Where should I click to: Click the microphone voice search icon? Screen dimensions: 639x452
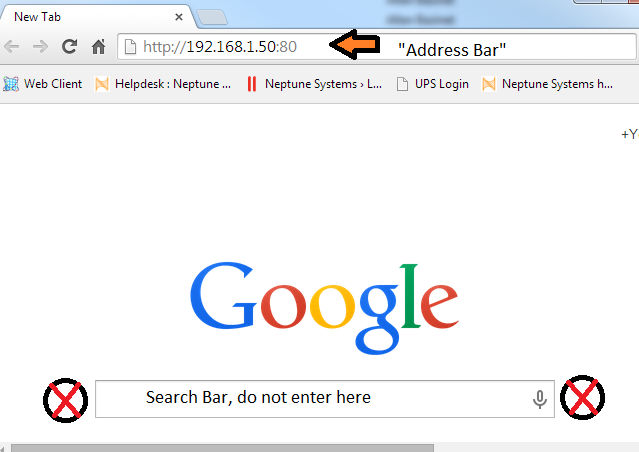(x=540, y=399)
